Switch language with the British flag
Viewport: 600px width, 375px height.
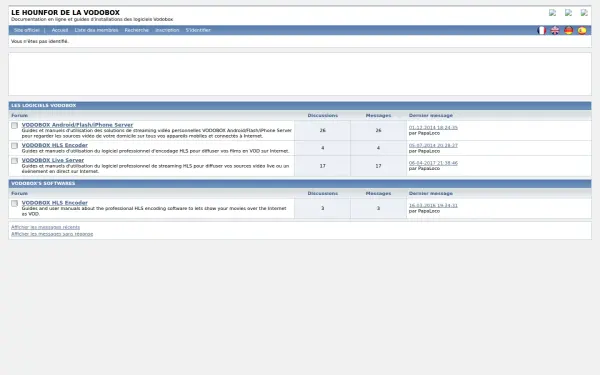pos(555,30)
